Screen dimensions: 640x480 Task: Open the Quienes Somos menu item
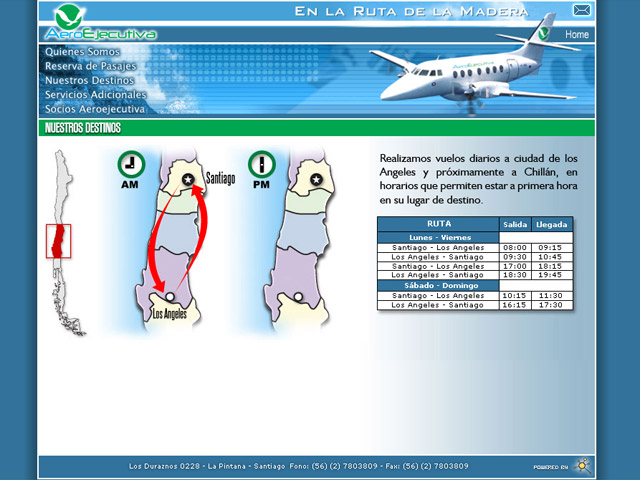(x=82, y=52)
